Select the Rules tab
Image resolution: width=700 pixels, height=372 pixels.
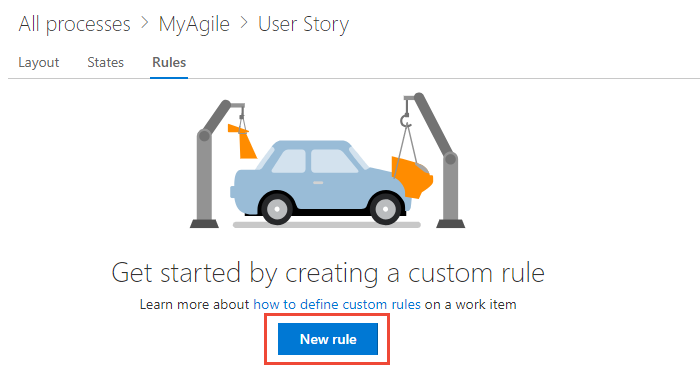point(169,63)
